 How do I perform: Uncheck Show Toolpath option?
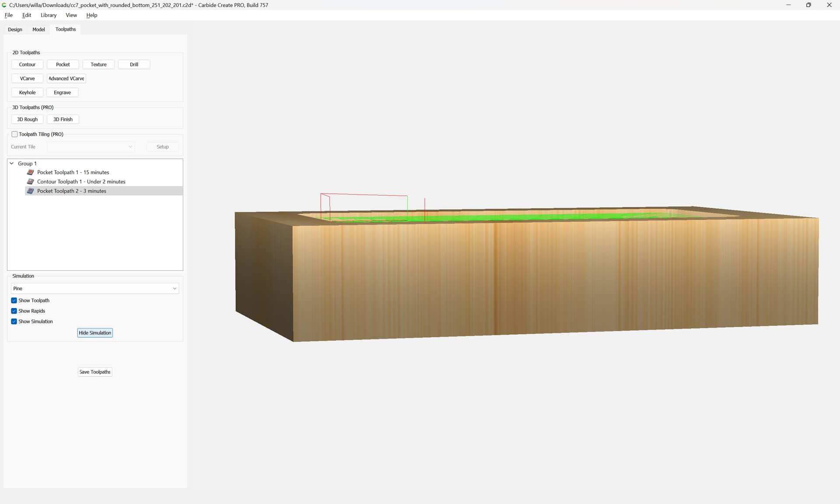(14, 301)
